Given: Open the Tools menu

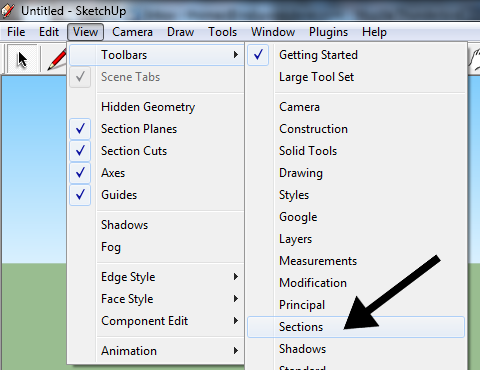Looking at the screenshot, I should coord(222,32).
